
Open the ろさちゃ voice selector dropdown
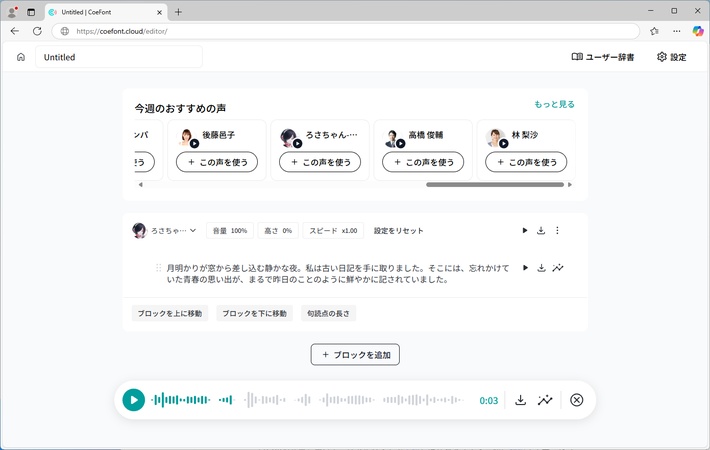coord(164,230)
